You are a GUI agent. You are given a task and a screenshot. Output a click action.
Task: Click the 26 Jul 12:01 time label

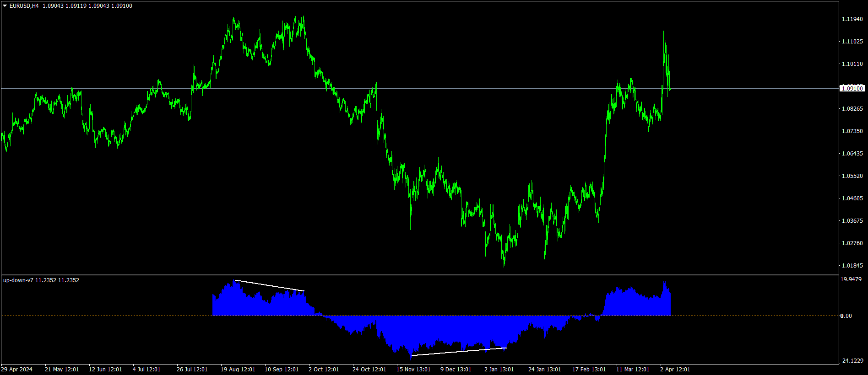tap(192, 369)
